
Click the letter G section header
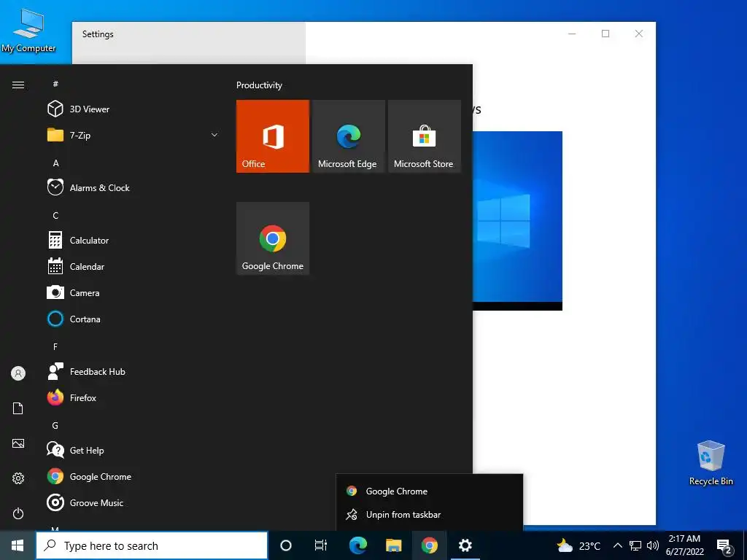pos(55,425)
